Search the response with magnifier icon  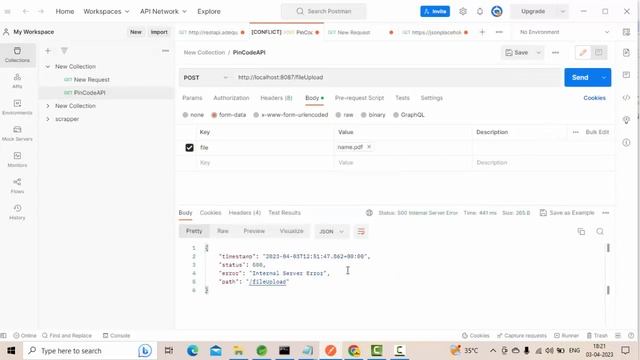pyautogui.click(x=600, y=231)
